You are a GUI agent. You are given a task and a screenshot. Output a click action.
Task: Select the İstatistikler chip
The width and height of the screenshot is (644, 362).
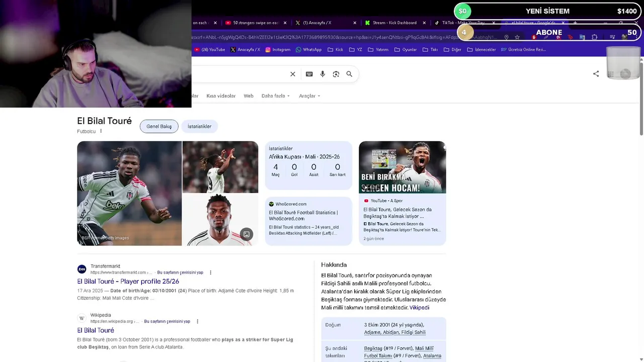coord(199,126)
